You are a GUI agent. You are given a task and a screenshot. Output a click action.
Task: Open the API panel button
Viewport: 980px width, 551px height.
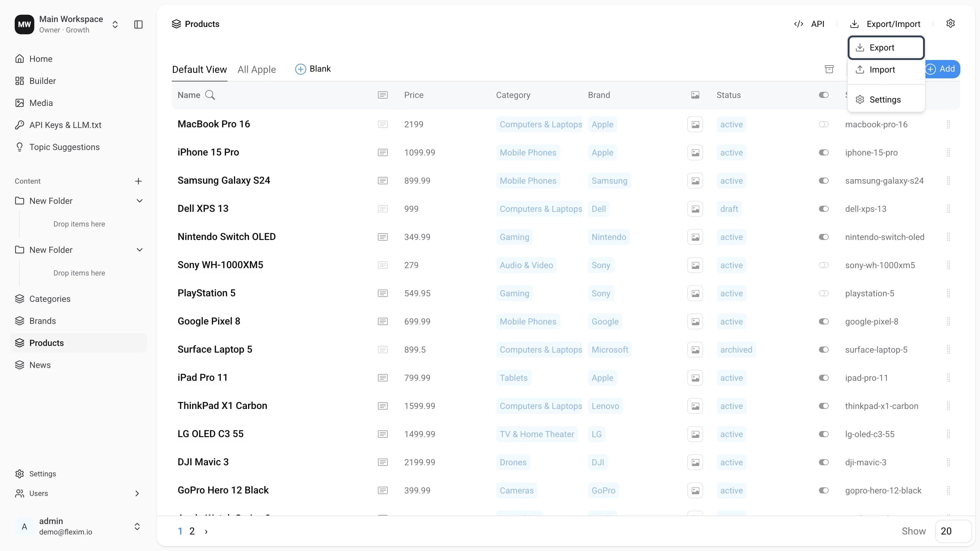(x=809, y=24)
